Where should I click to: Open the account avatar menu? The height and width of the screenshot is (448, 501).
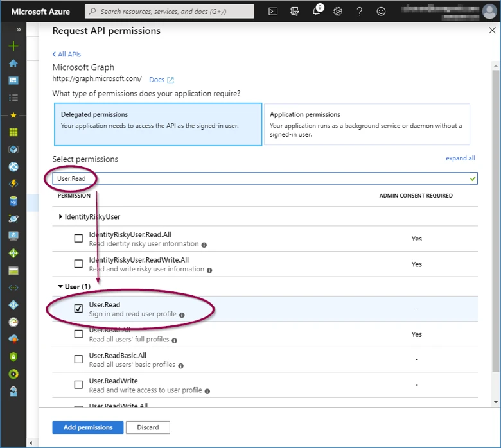pyautogui.click(x=489, y=12)
